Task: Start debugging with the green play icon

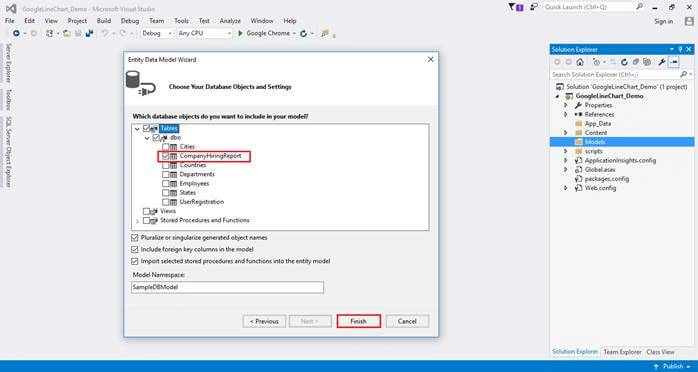Action: [240, 33]
